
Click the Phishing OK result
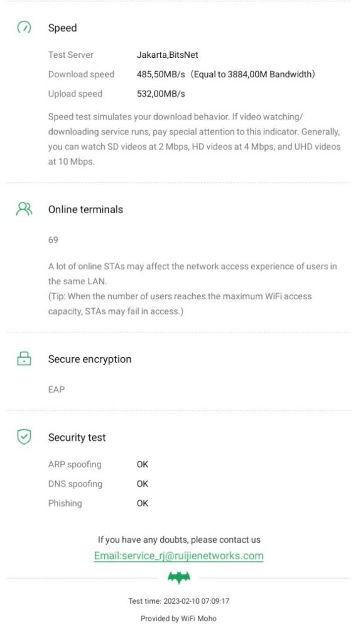(x=143, y=503)
